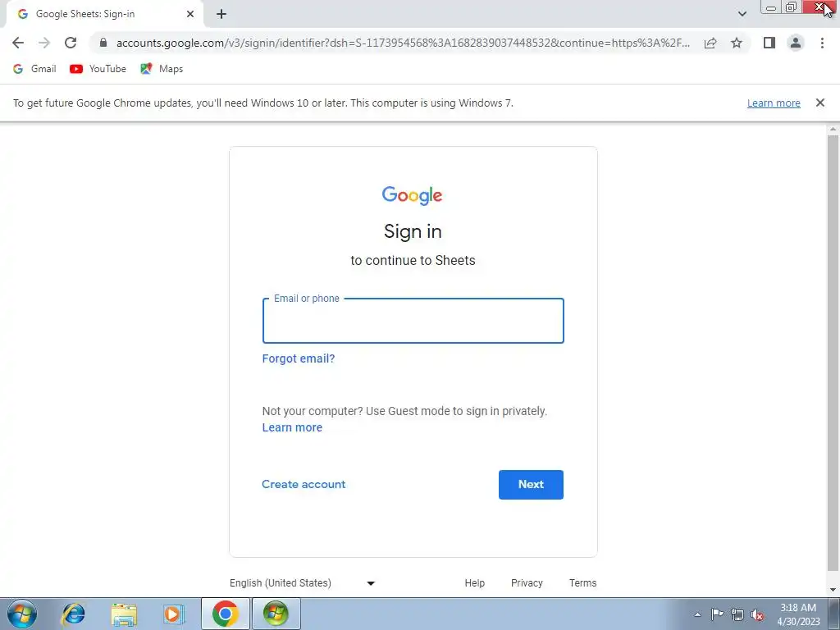Open tab search chevron
840x630 pixels.
(742, 14)
